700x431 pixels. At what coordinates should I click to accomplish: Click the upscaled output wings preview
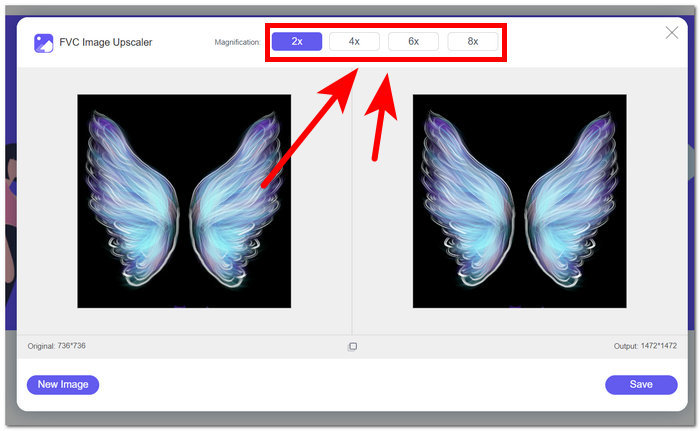coord(519,201)
